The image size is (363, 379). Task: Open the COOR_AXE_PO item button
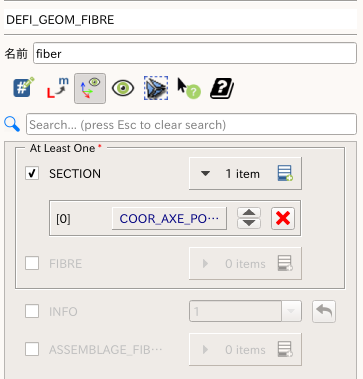click(x=169, y=218)
